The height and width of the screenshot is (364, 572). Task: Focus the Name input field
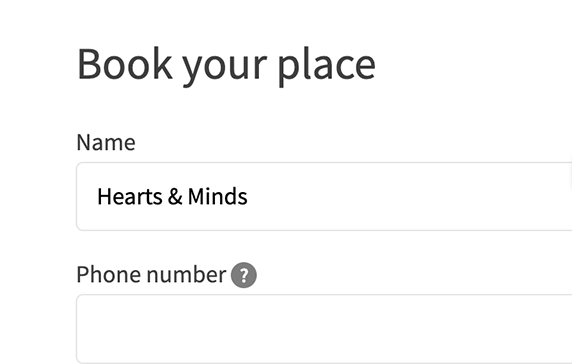coord(324,197)
